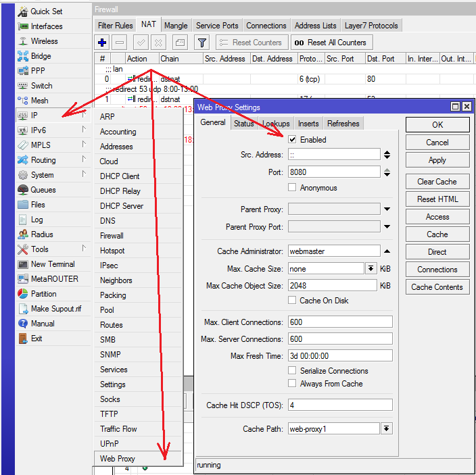Expand the Parent Proxy field arrow
Image resolution: width=476 pixels, height=475 pixels.
click(387, 209)
